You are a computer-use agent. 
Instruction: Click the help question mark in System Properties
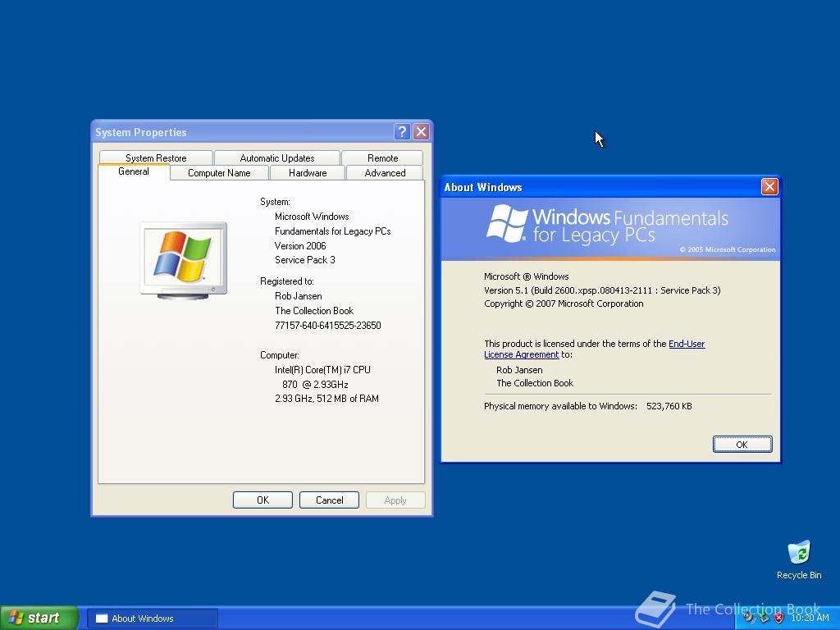pos(402,132)
